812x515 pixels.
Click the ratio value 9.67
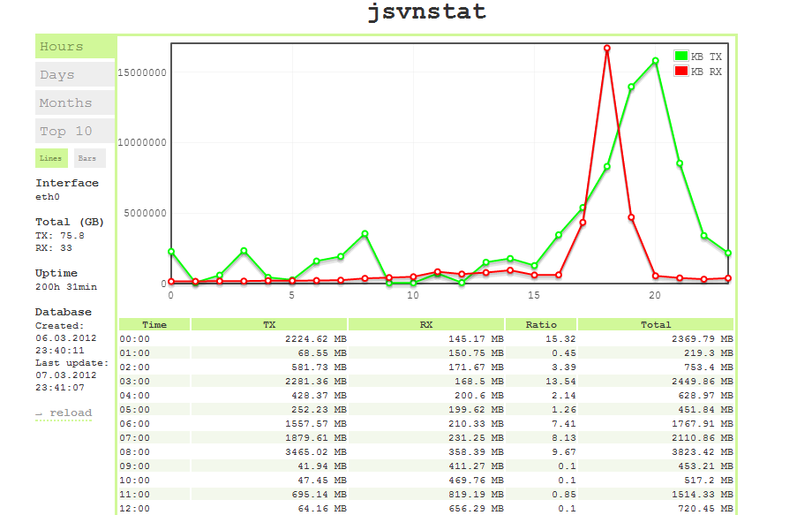(564, 451)
